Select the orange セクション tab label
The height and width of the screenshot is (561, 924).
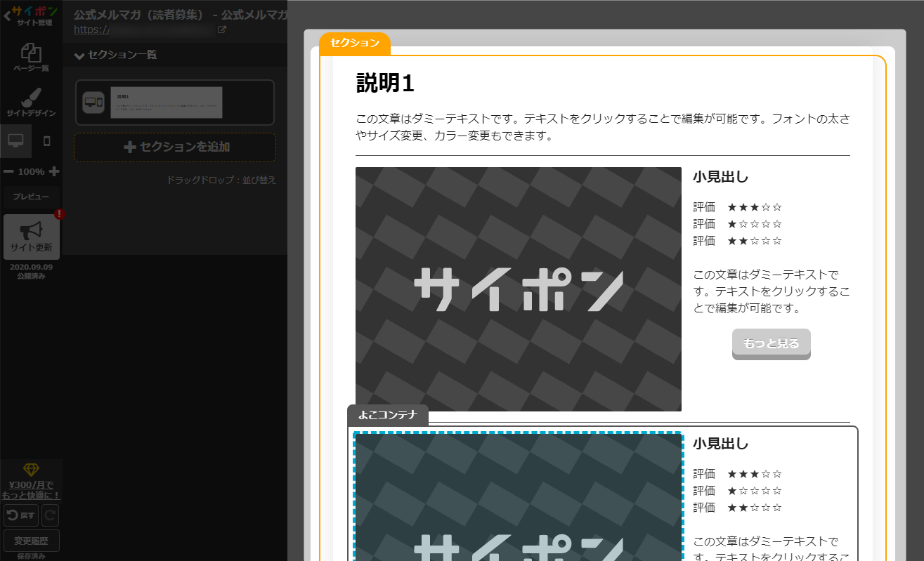[x=355, y=44]
